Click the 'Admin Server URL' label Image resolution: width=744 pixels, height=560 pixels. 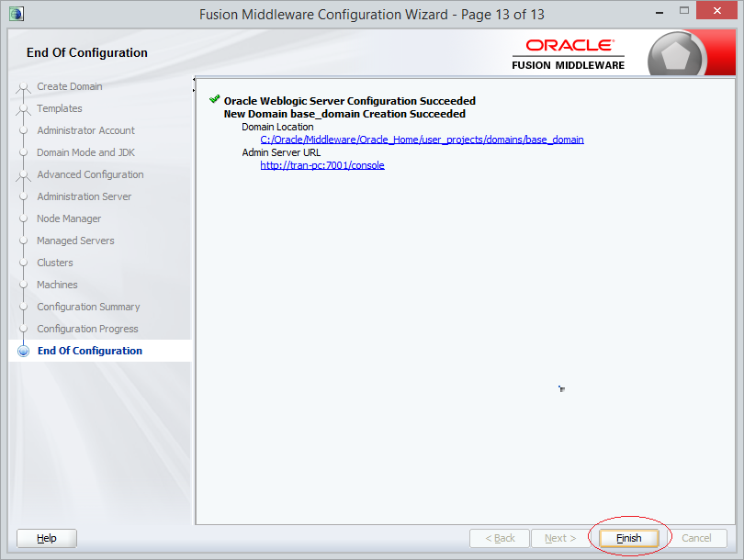281,152
